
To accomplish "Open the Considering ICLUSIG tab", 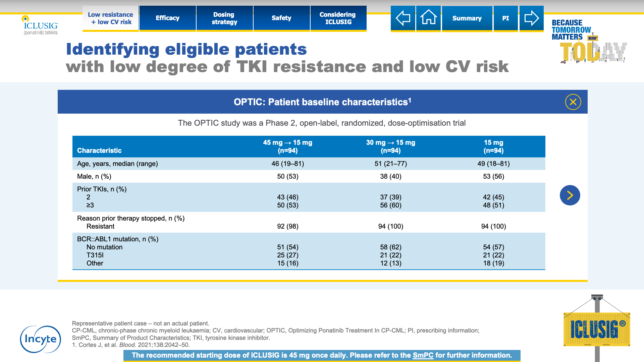I will [338, 18].
